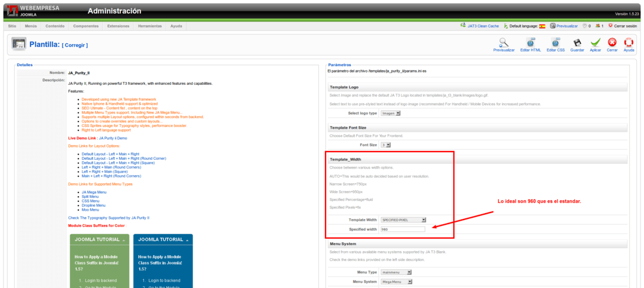This screenshot has width=644, height=288.
Task: Click the JA_Purity_II template name text
Action: [x=79, y=73]
